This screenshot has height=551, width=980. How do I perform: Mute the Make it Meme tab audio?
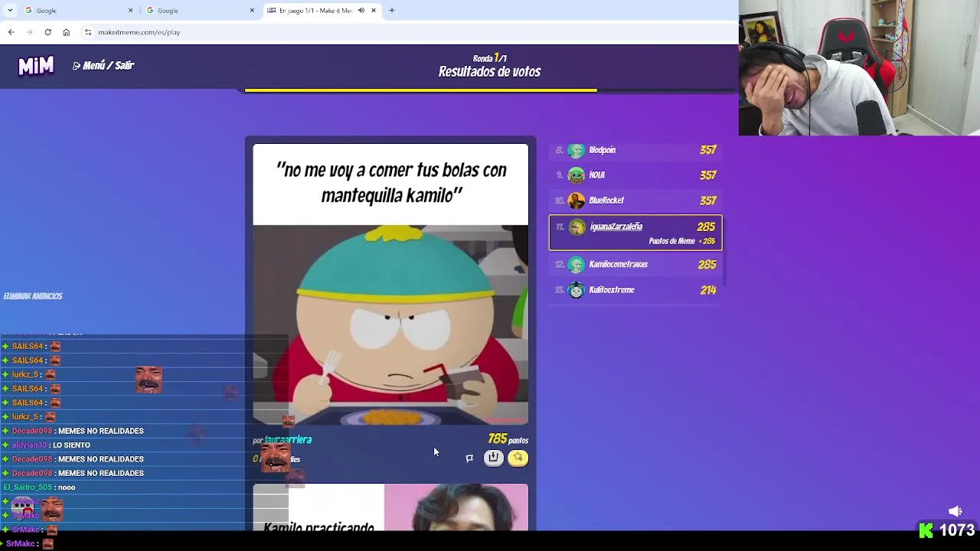point(361,10)
